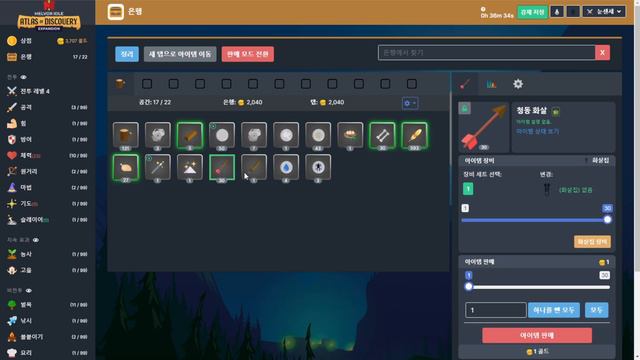Screen dimensions: 640x360
Task: Open the 낚시 fishing skill with fish icon
Action: (x=47, y=320)
